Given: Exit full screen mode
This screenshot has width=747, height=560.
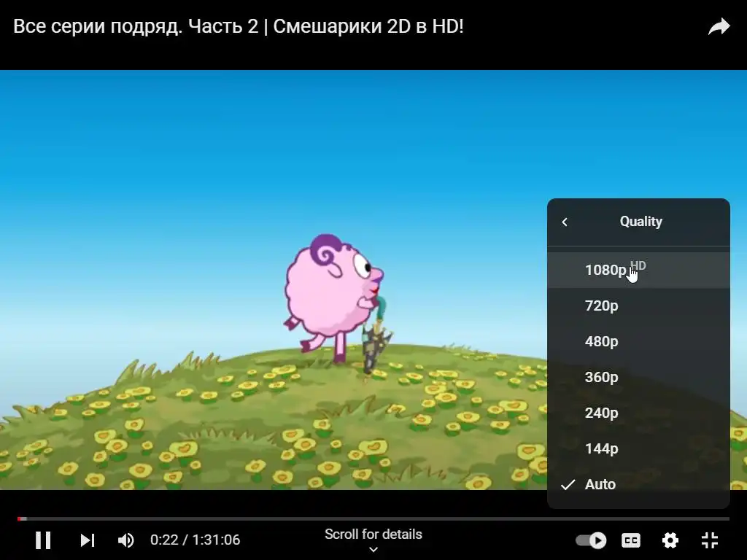Looking at the screenshot, I should [x=710, y=540].
